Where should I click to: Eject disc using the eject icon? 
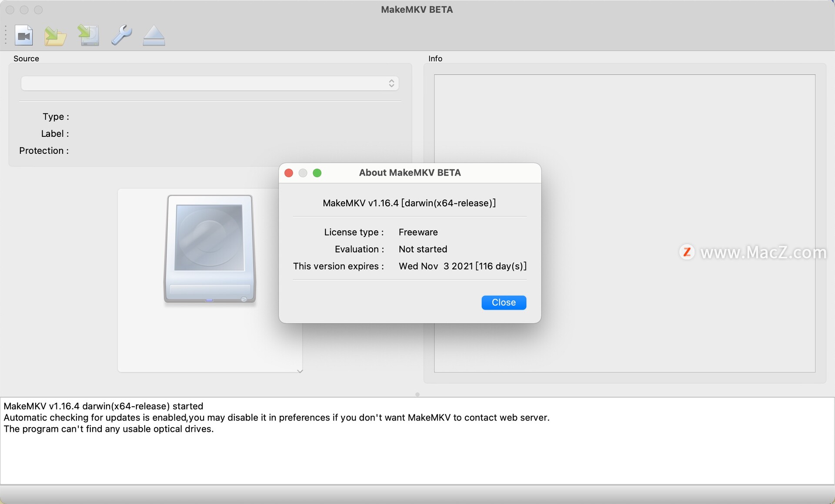tap(154, 36)
